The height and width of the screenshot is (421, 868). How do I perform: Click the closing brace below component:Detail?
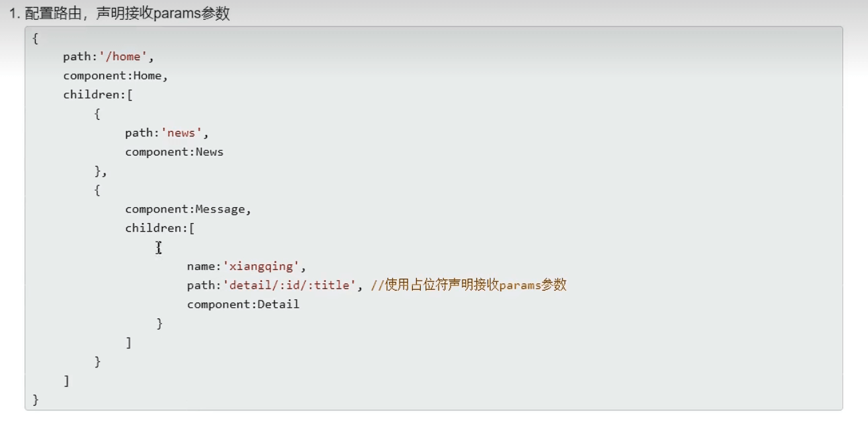[159, 324]
